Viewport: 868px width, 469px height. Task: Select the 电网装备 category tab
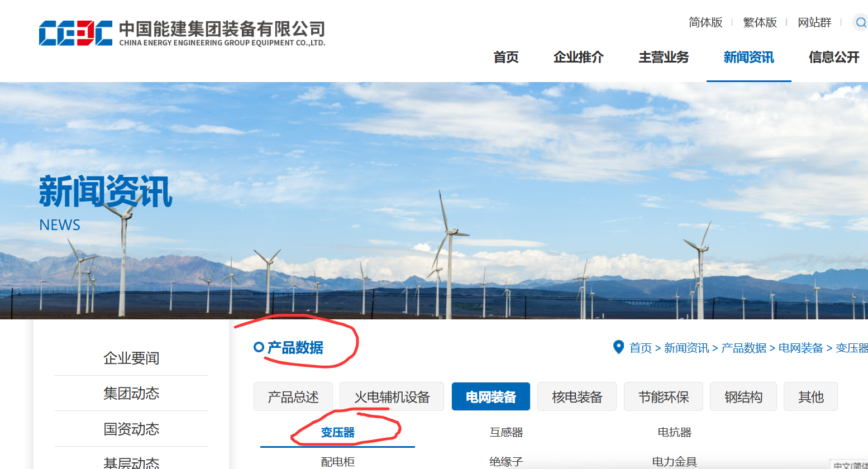click(491, 396)
